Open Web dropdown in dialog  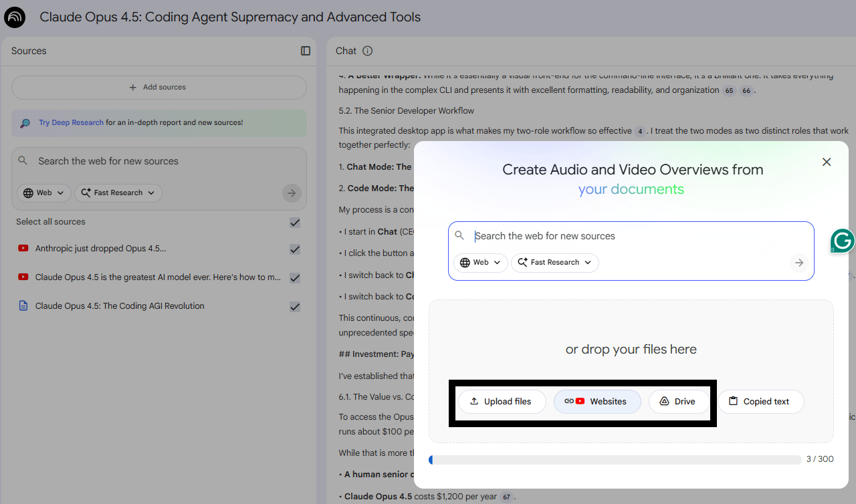[481, 263]
